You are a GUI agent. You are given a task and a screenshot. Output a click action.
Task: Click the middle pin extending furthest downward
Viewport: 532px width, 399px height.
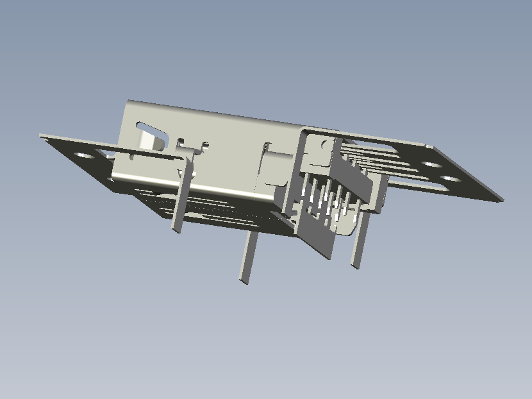click(247, 257)
